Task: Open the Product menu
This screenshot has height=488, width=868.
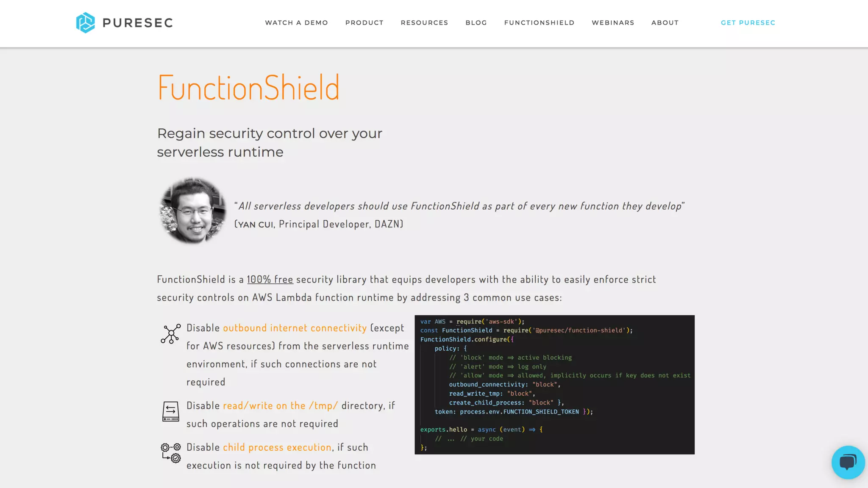Action: pyautogui.click(x=364, y=23)
